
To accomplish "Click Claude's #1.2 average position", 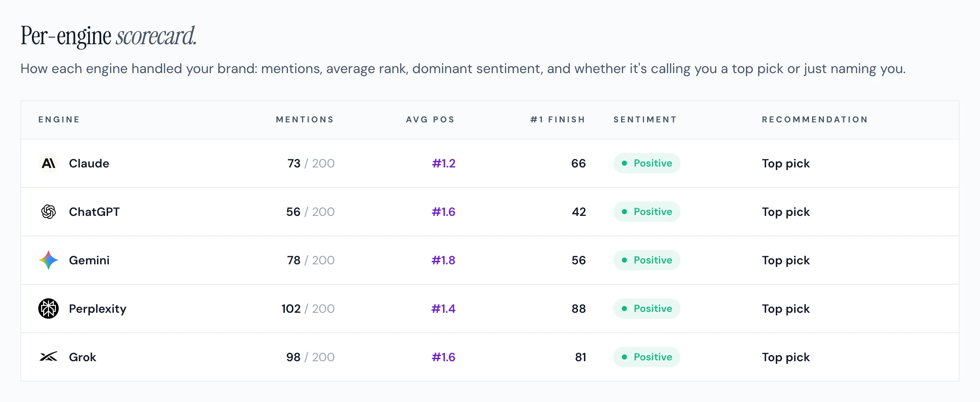I will pos(444,163).
